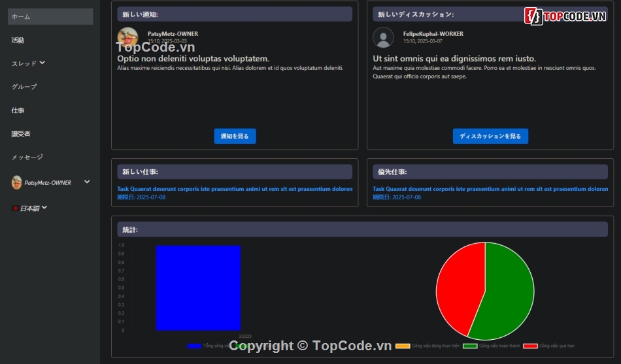
Task: Expand the スレッド chevron in sidebar
Action: point(42,63)
